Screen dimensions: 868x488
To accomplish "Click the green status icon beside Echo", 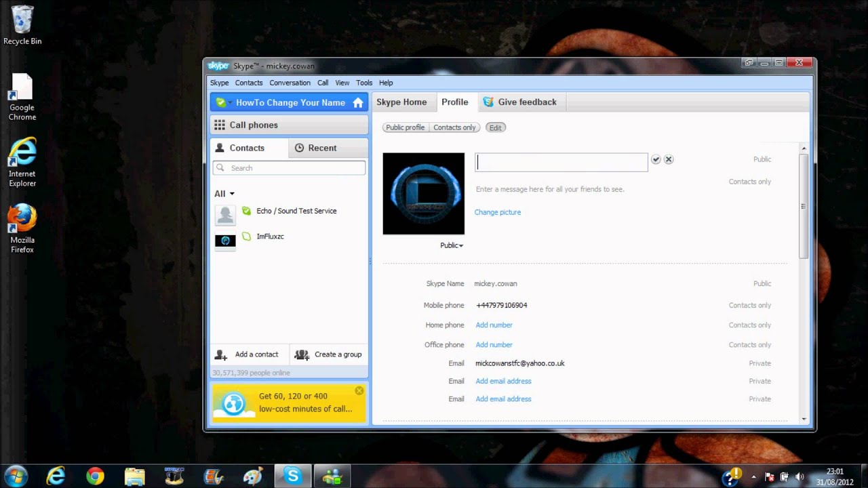I will (246, 211).
